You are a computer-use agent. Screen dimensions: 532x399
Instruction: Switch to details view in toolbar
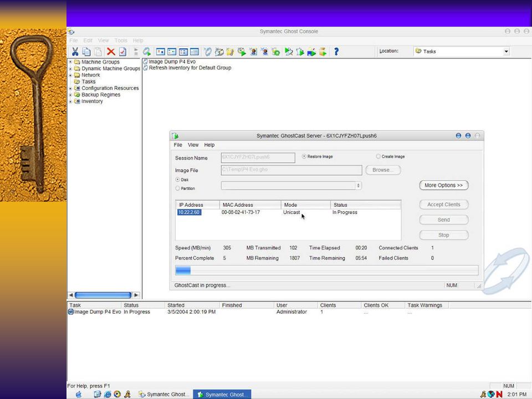195,52
